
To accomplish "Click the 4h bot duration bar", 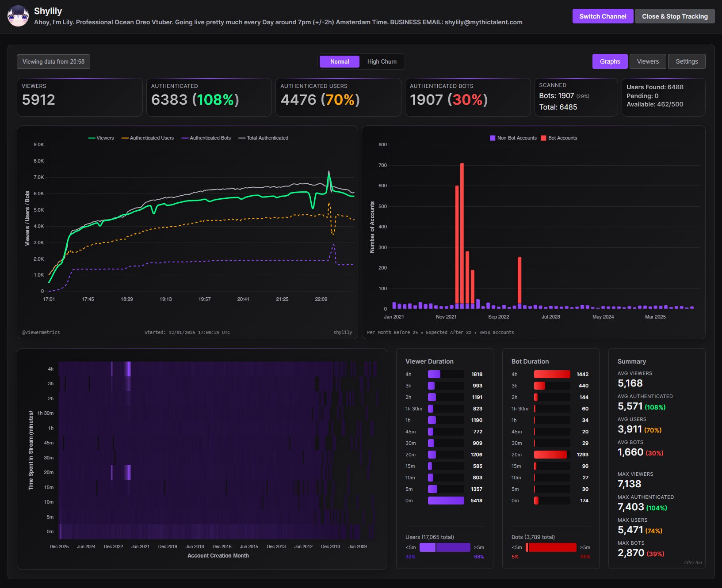I will coord(552,374).
